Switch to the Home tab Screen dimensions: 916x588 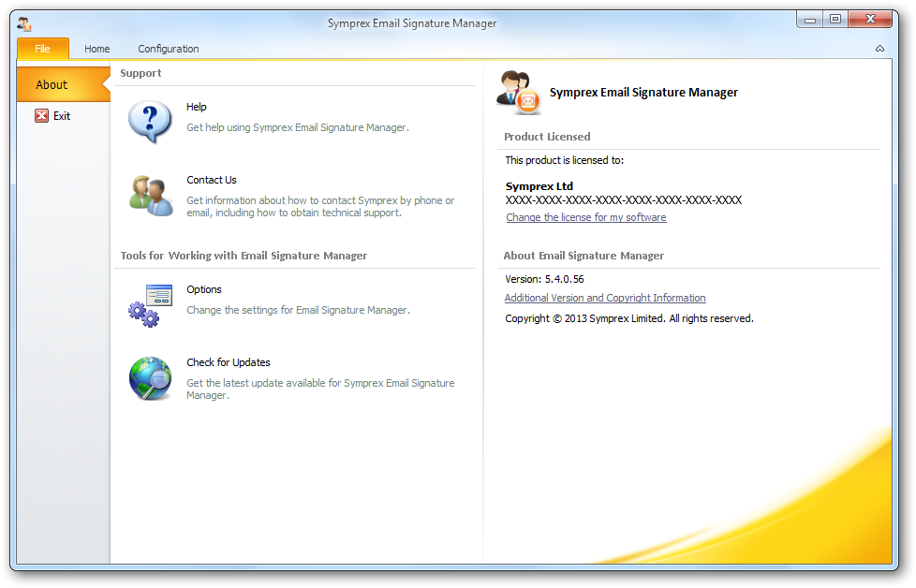97,49
